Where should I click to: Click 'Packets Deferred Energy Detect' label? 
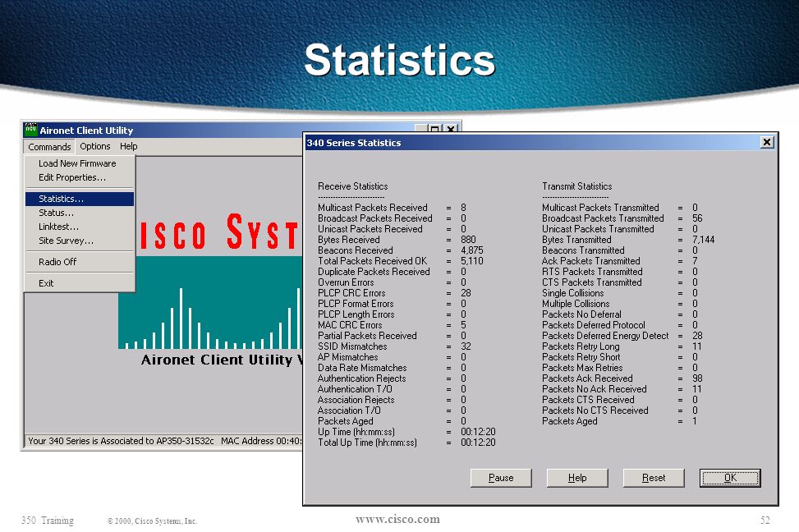tap(605, 336)
